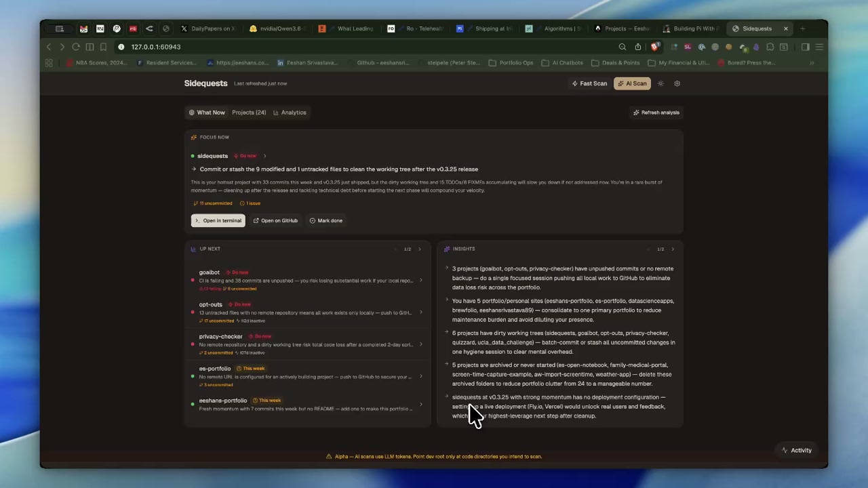Open the Analytics tab
868x488 pixels.
tap(290, 113)
